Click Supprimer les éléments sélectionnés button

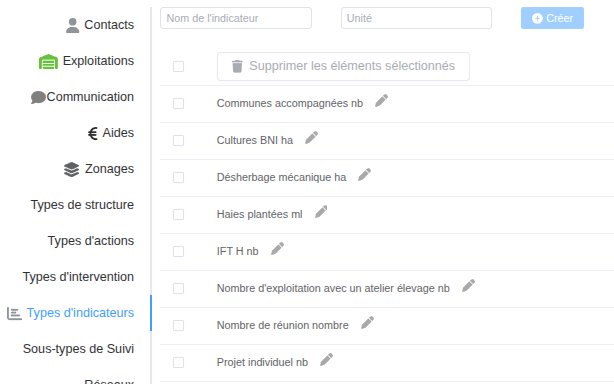click(x=343, y=67)
